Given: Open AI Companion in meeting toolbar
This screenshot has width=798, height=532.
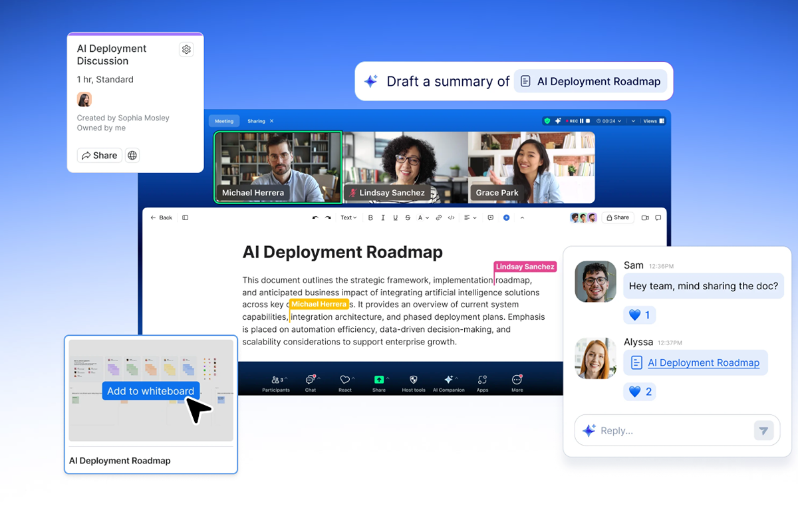Looking at the screenshot, I should [448, 383].
